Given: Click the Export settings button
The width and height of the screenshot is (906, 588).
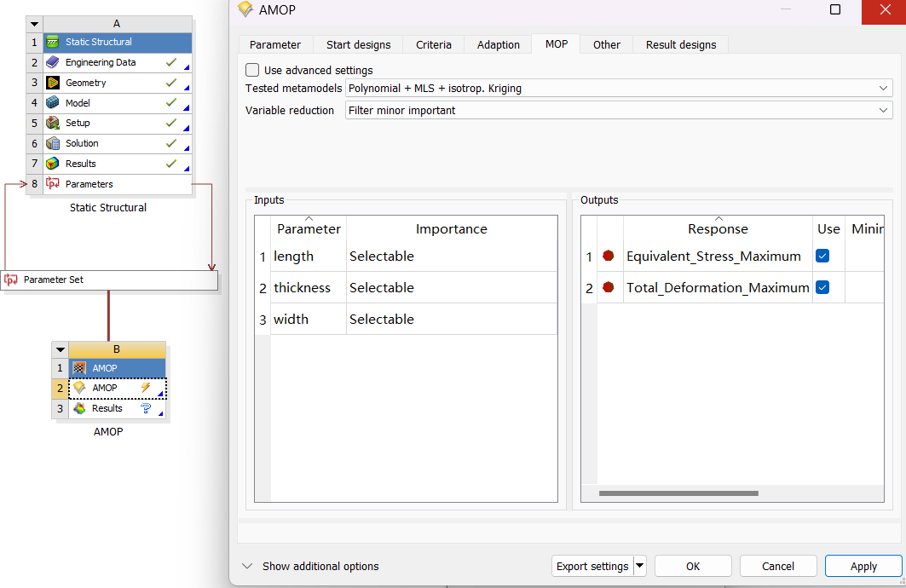Looking at the screenshot, I should (x=592, y=566).
